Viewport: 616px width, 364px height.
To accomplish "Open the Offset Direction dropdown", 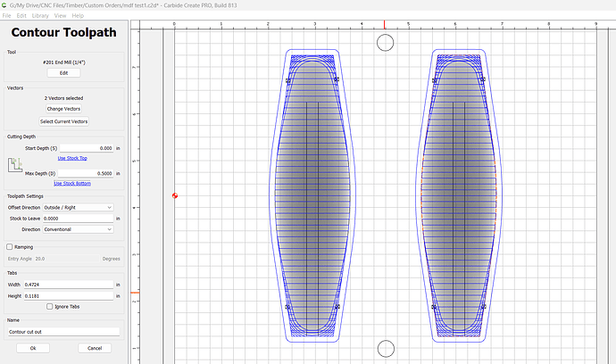I will click(79, 207).
